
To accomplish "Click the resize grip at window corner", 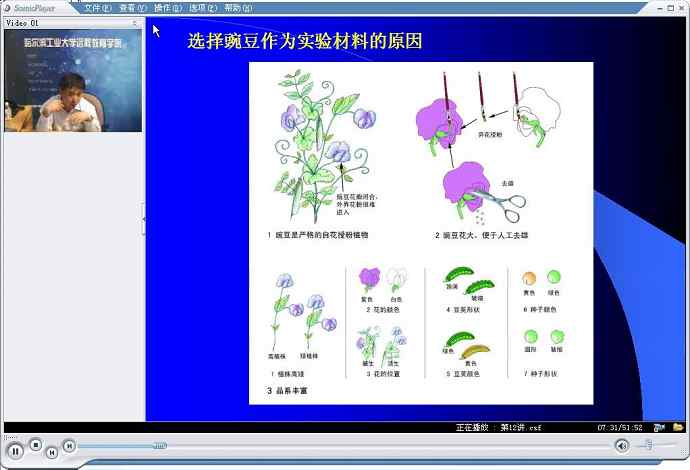I will click(684, 452).
